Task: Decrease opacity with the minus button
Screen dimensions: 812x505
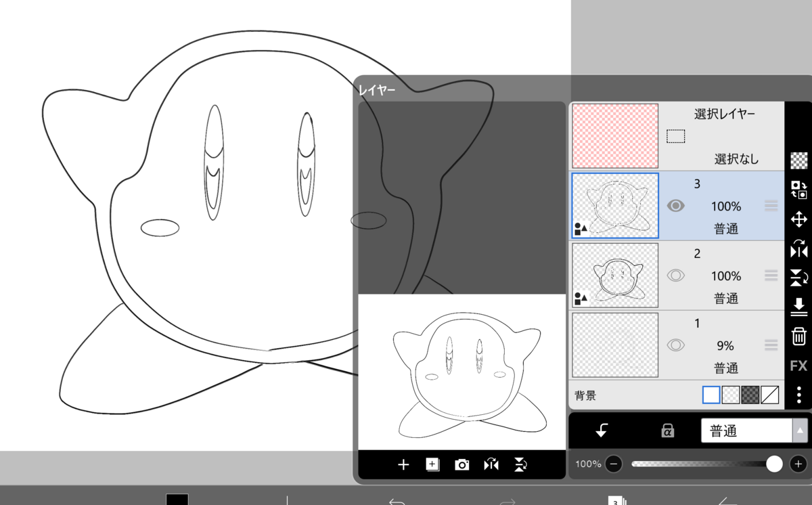Action: (614, 464)
